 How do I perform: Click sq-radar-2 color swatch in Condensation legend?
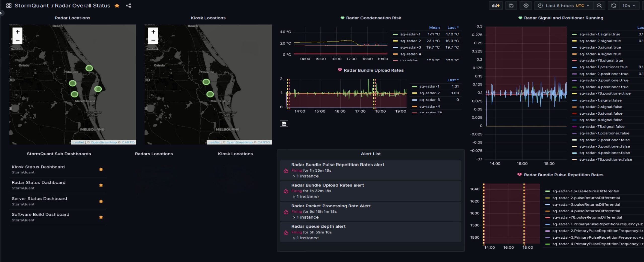click(x=395, y=41)
